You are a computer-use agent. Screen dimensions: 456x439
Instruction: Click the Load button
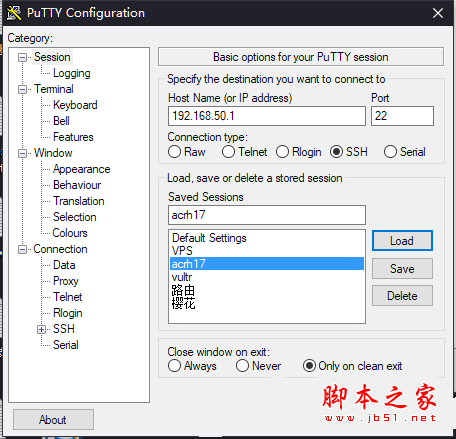tap(402, 241)
